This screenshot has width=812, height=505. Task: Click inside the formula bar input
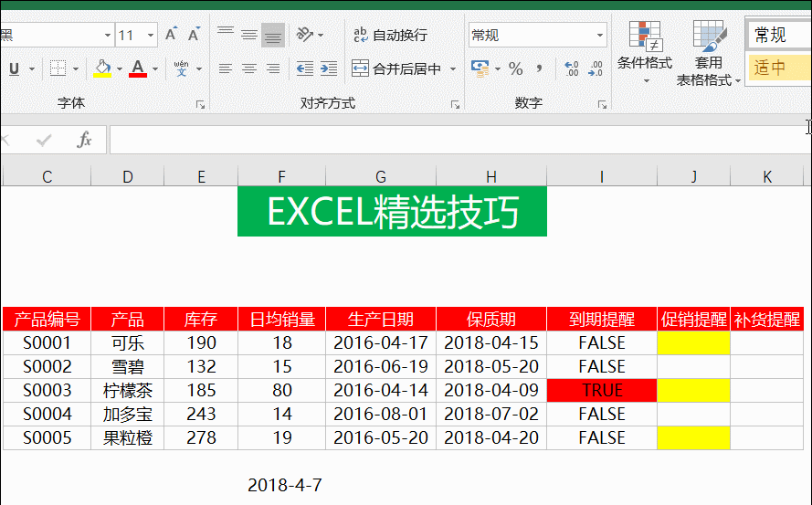tap(459, 140)
